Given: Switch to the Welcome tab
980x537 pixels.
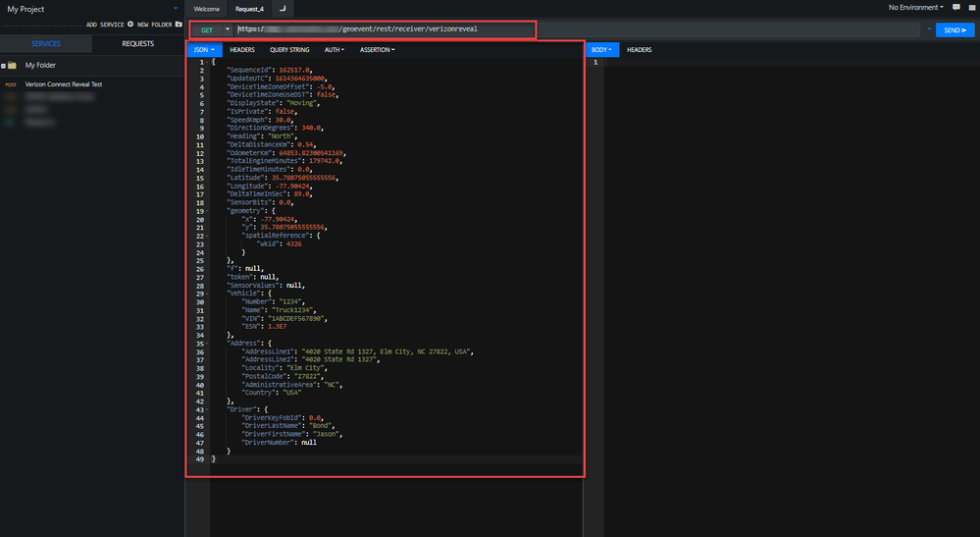Looking at the screenshot, I should [206, 9].
